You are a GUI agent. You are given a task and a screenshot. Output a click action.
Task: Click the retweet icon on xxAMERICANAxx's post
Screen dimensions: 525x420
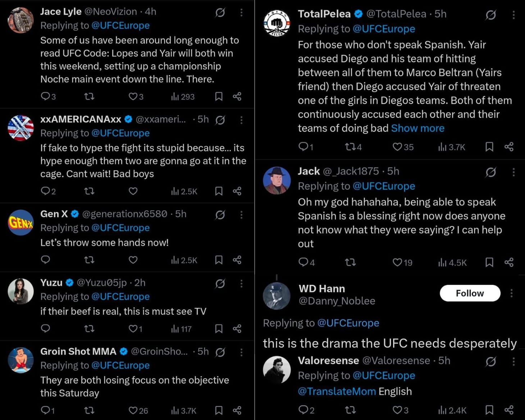[x=89, y=191]
